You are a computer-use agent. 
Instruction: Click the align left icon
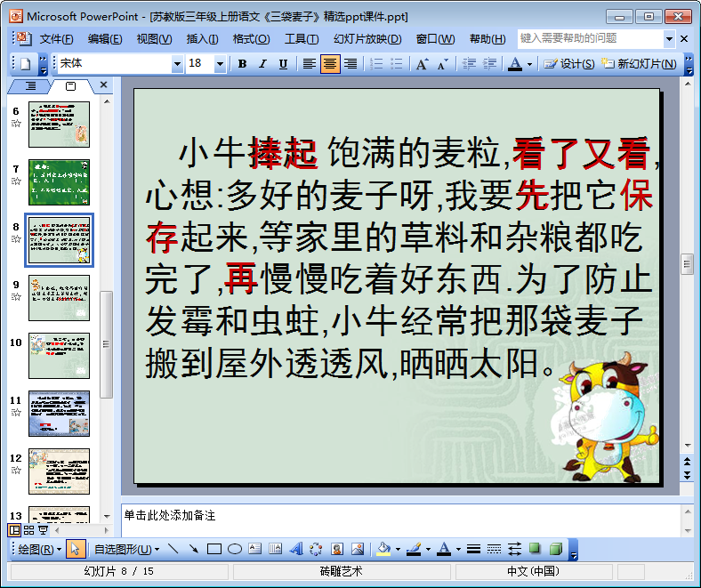(309, 64)
